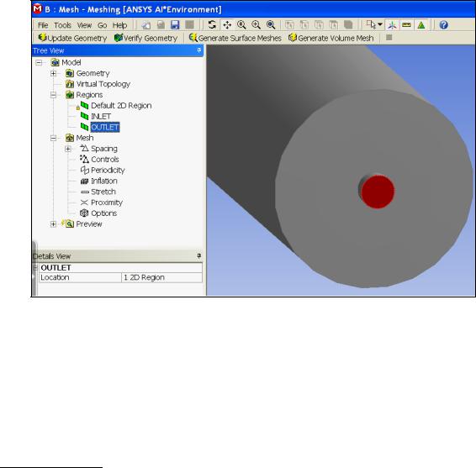Viewport: 476px width, 468px height.
Task: Collapse the Regions tree node
Action: [x=54, y=95]
